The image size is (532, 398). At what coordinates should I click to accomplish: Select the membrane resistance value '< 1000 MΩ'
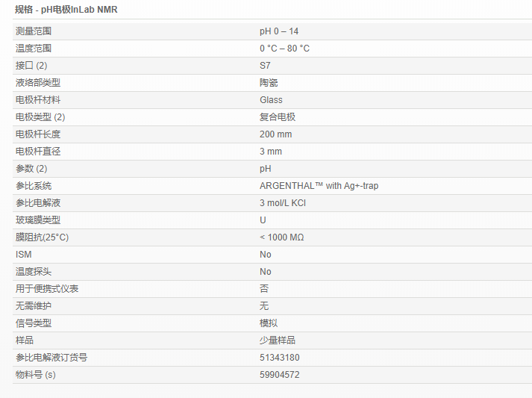[281, 237]
